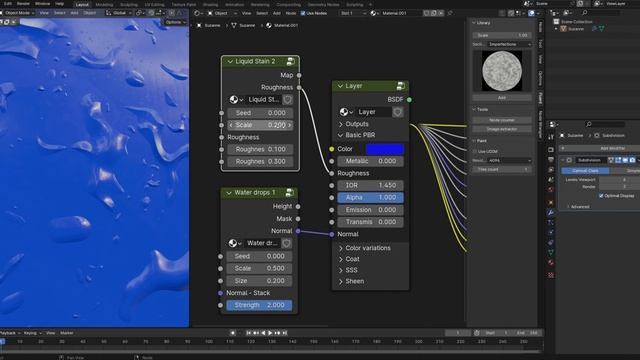The width and height of the screenshot is (640, 360).
Task: Open node tree browser in Liquid Stain node
Action: [236, 100]
